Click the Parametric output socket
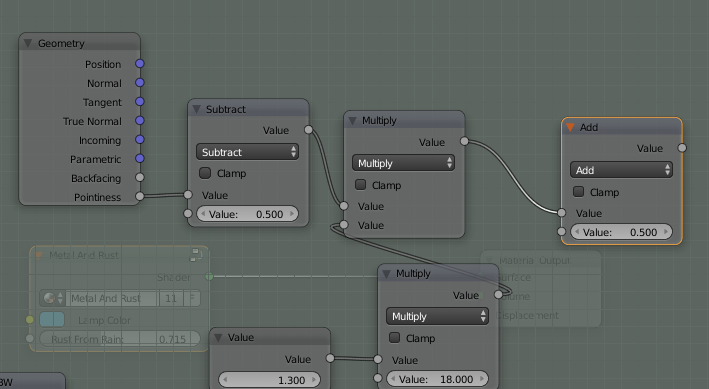 [x=140, y=158]
